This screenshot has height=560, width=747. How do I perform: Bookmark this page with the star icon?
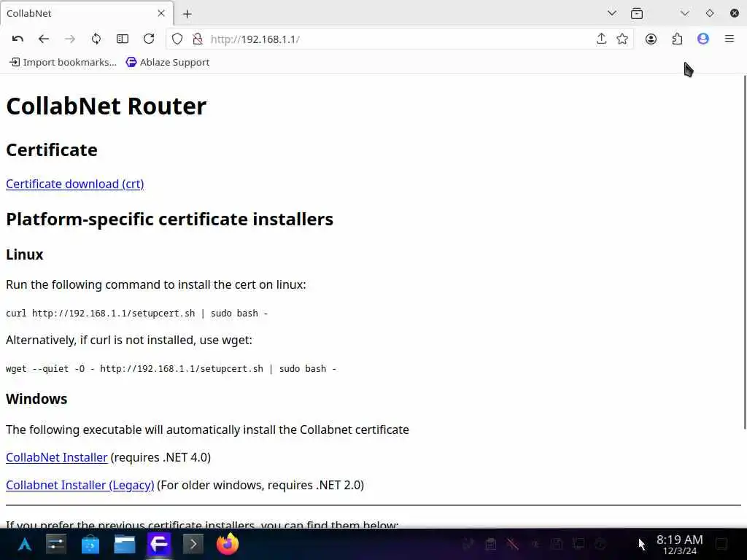click(x=622, y=39)
